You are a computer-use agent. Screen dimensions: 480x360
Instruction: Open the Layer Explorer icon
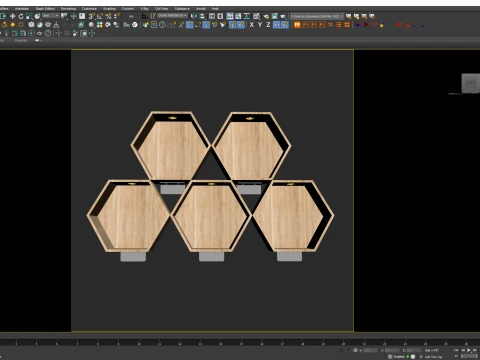coord(220,16)
